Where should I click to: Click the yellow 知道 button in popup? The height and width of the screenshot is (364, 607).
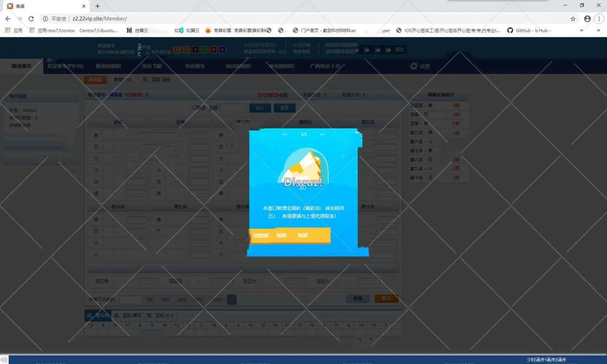[x=281, y=236]
